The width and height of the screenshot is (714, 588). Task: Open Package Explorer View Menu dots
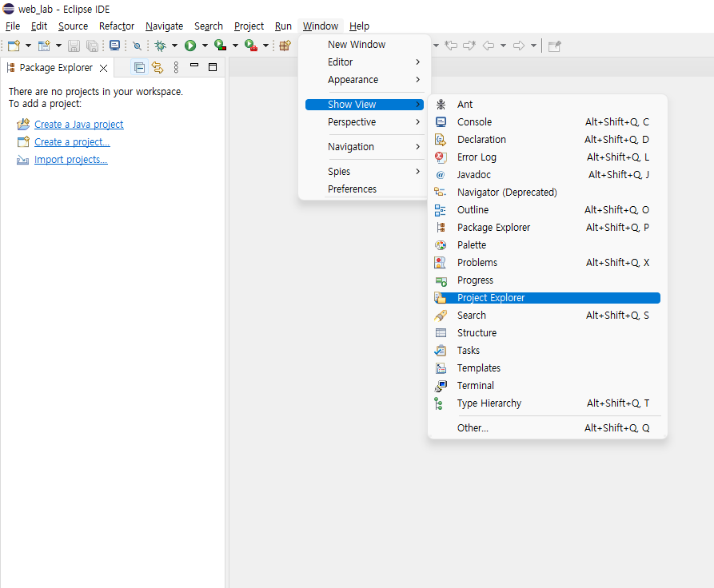176,68
